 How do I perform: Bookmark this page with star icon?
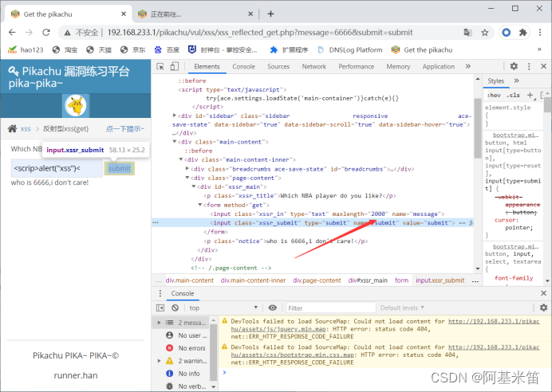pos(485,33)
